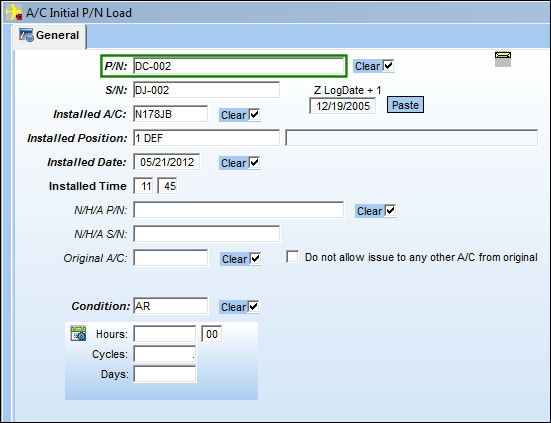Click the Condition field containing AR
This screenshot has width=551, height=423.
click(x=170, y=306)
